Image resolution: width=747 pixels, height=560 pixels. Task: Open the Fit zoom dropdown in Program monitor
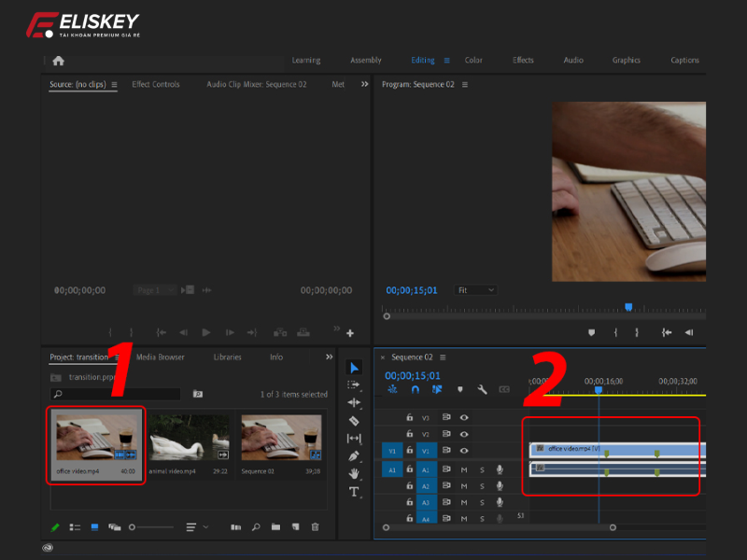pyautogui.click(x=475, y=290)
